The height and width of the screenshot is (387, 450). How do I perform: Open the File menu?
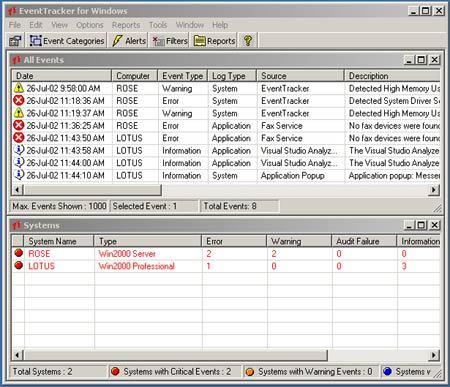point(15,25)
